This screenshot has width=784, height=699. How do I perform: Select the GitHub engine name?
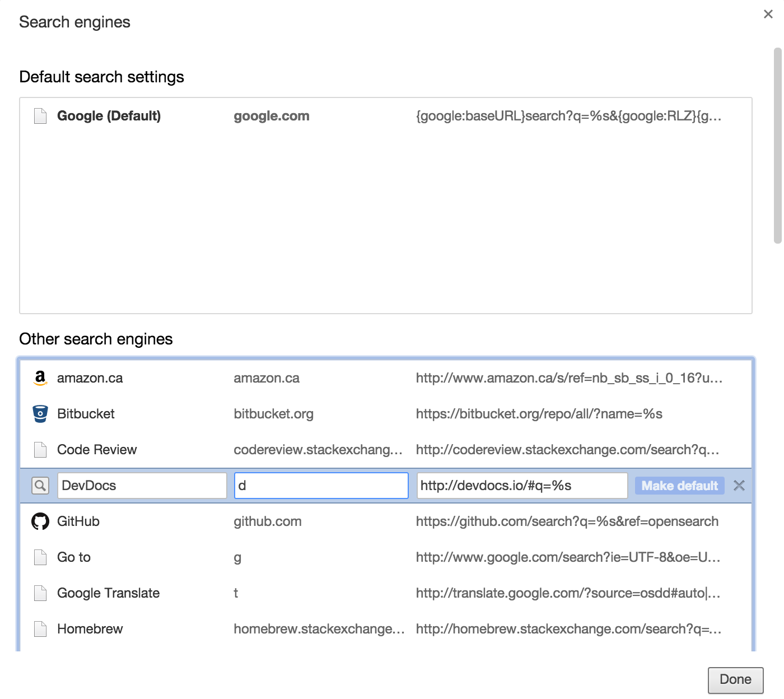(78, 521)
